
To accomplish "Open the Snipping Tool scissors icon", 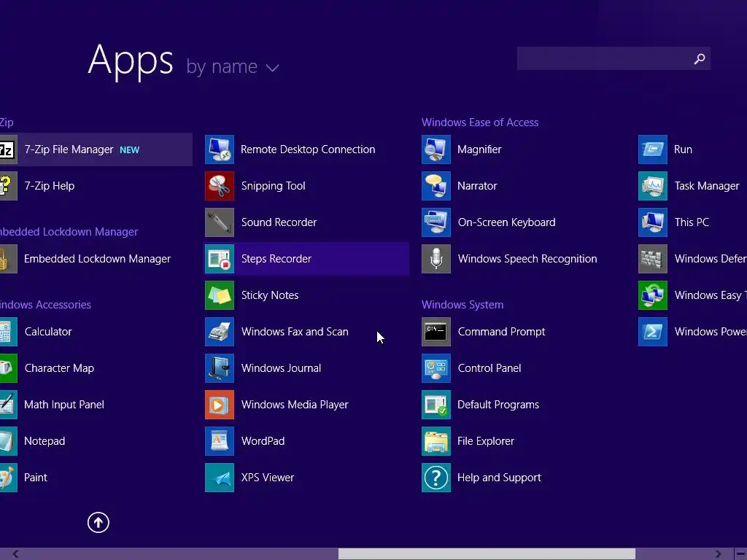I will tap(219, 186).
